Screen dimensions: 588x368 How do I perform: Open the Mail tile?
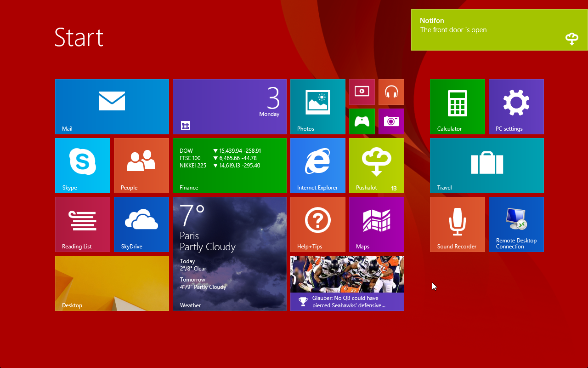pos(112,106)
